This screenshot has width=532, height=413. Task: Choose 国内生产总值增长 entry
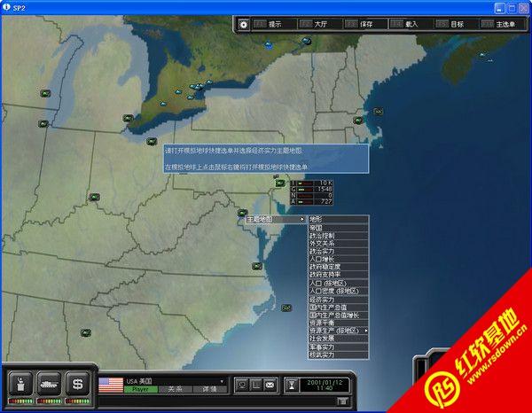[339, 315]
